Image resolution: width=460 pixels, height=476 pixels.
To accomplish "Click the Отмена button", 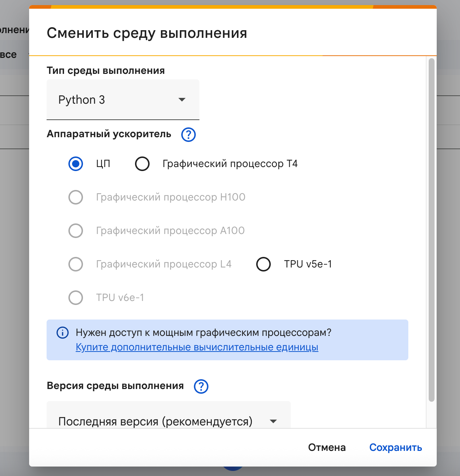I will 326,447.
